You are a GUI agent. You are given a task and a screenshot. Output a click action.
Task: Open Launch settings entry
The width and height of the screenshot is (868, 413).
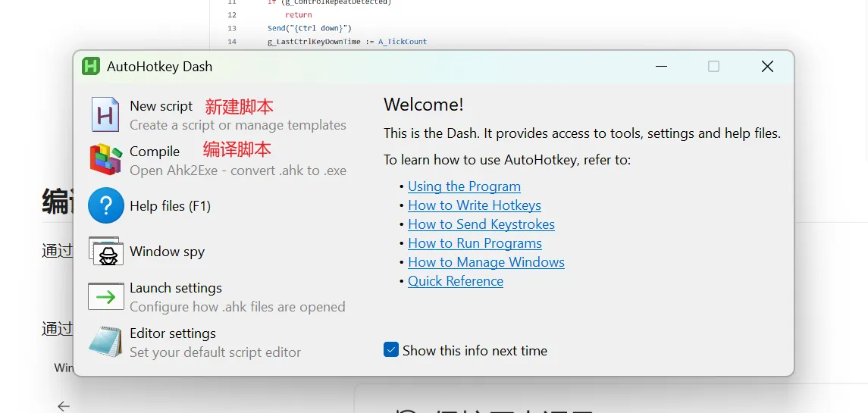[x=175, y=288]
